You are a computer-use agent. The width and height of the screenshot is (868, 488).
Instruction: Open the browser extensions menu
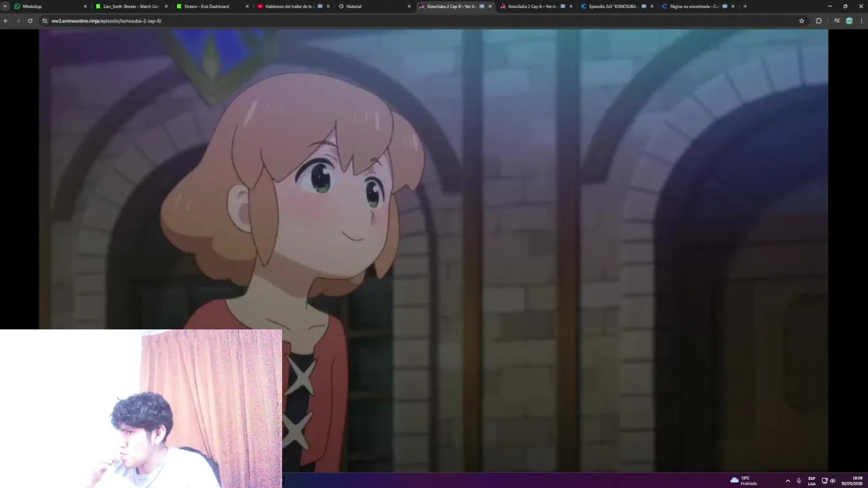[818, 20]
